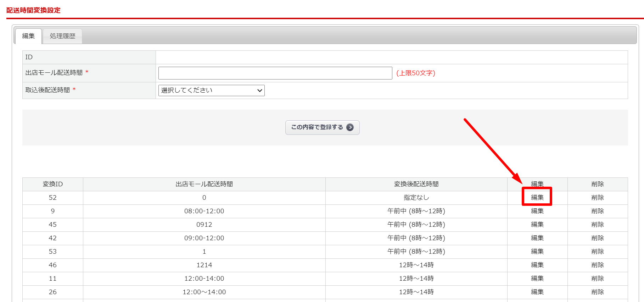Delete the row with 変換ID 52
644x302 pixels.
click(x=597, y=198)
